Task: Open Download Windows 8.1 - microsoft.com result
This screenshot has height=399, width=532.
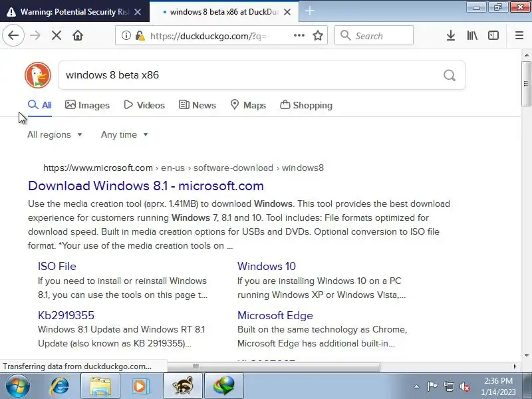Action: pos(146,186)
